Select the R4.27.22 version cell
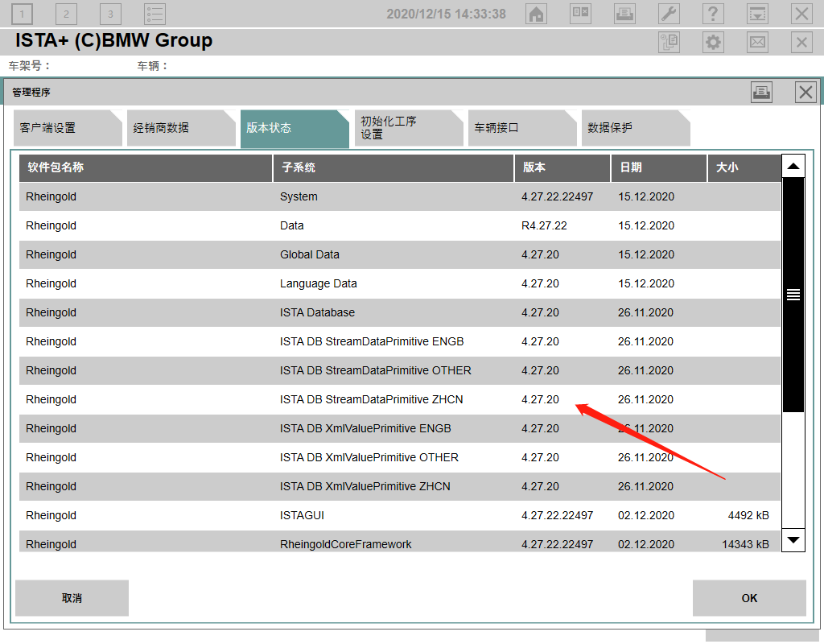The height and width of the screenshot is (644, 824). point(544,225)
